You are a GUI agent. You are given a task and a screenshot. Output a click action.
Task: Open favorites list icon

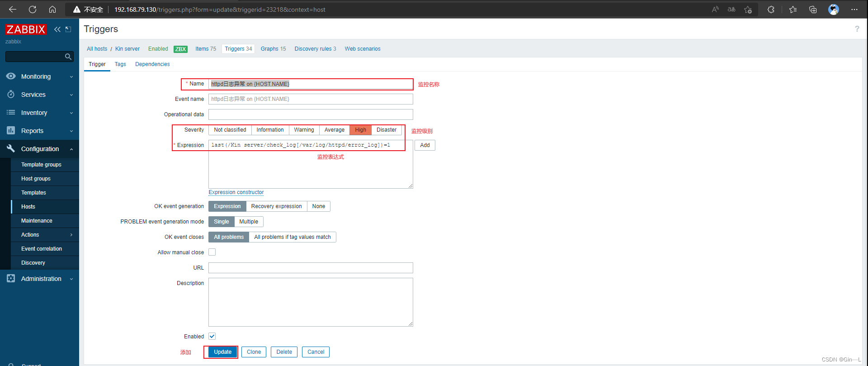click(x=793, y=10)
